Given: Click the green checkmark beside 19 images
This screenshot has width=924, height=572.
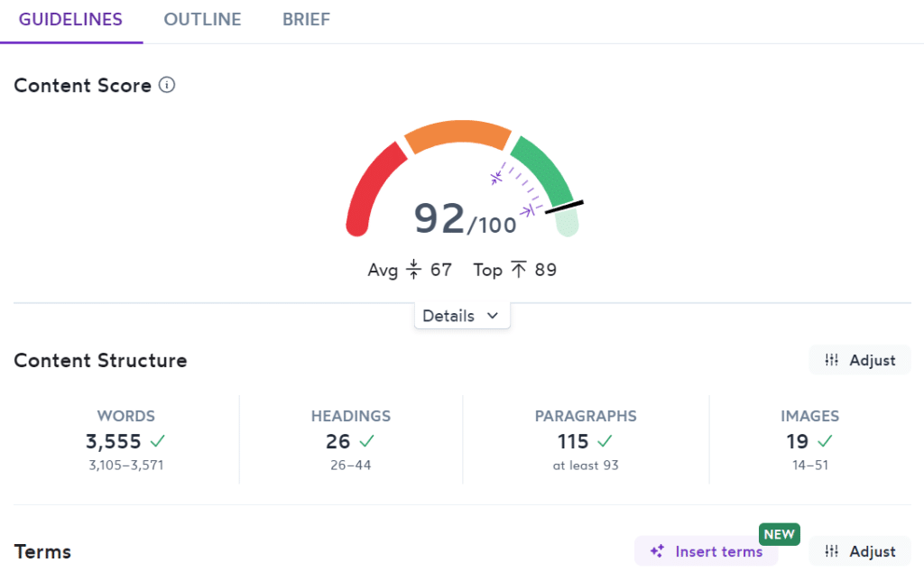Looking at the screenshot, I should [x=823, y=441].
